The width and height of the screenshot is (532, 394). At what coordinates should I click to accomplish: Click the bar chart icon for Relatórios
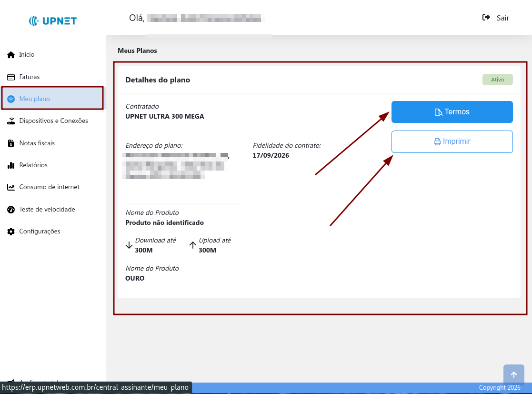(11, 165)
